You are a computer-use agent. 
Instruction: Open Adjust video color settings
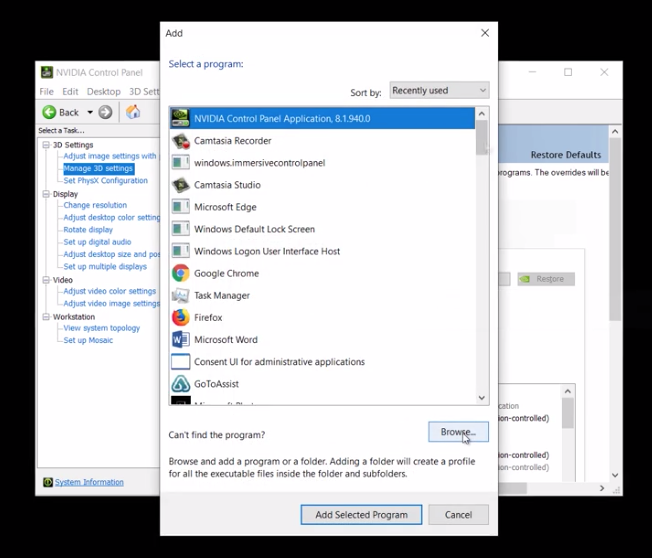110,291
